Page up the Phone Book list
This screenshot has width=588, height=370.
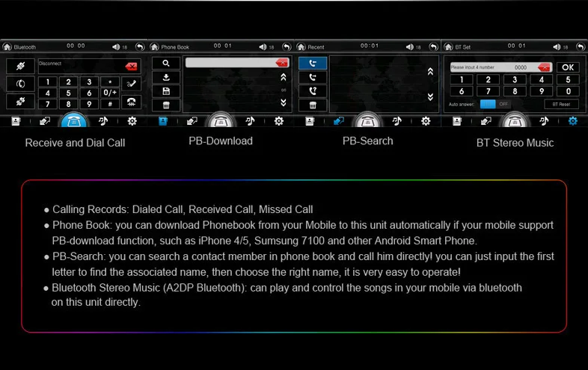point(283,77)
